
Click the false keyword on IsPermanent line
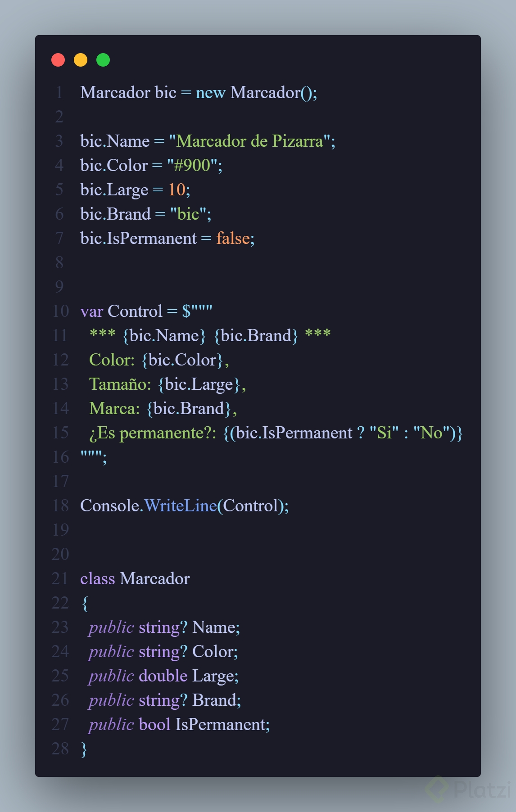233,239
